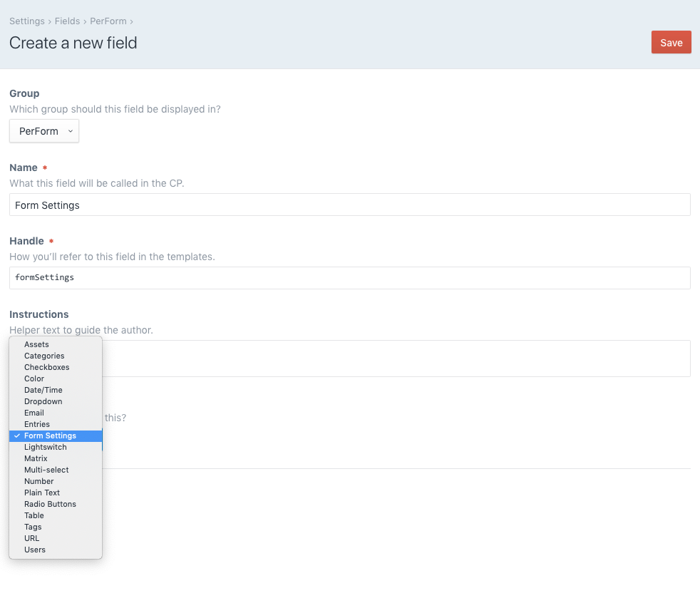
Task: Select Users at bottom of list
Action: [x=34, y=550]
